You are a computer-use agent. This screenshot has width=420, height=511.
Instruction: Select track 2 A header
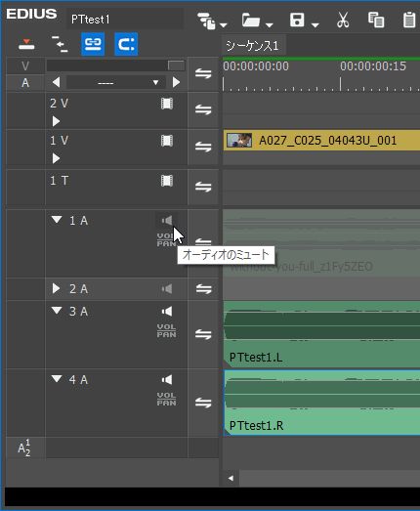[116, 289]
